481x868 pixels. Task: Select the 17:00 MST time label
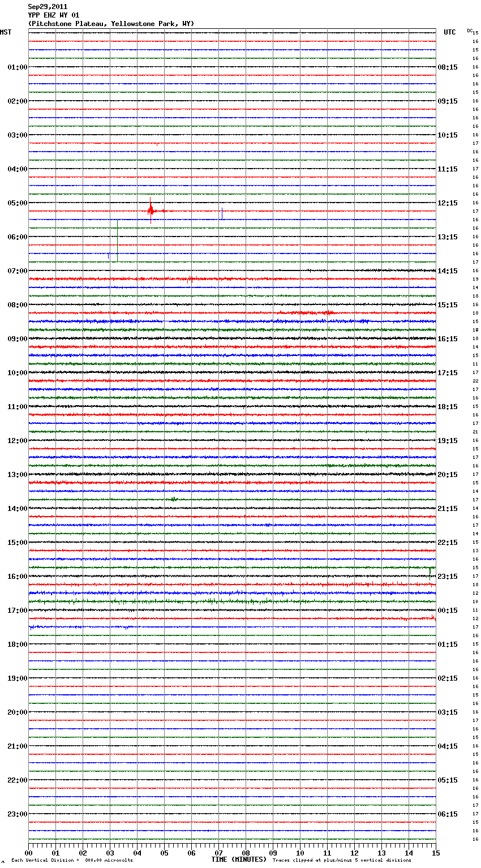18,611
